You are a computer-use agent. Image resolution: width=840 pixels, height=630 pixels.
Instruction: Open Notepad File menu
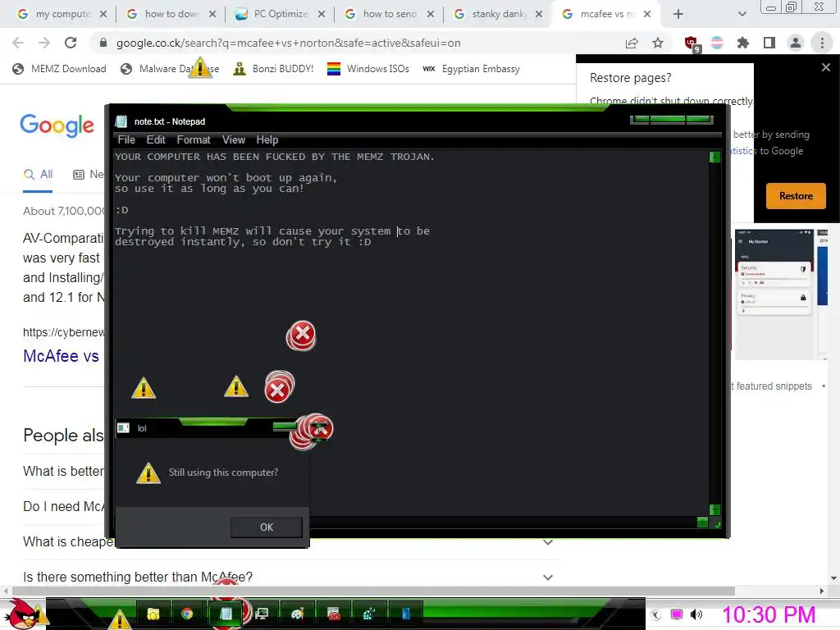(x=126, y=139)
